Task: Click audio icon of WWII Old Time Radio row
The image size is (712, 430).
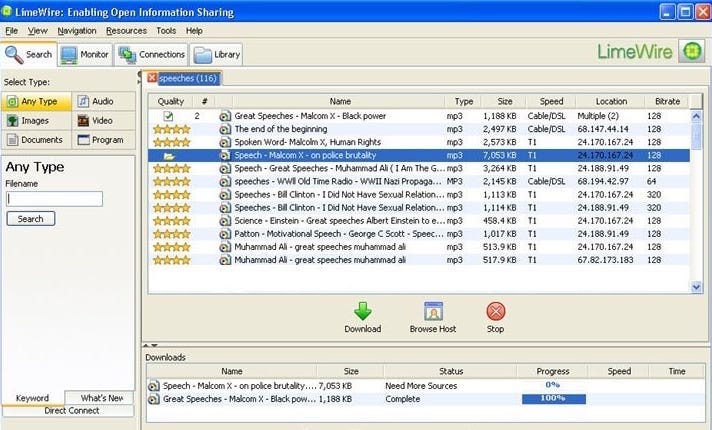Action: (x=225, y=182)
